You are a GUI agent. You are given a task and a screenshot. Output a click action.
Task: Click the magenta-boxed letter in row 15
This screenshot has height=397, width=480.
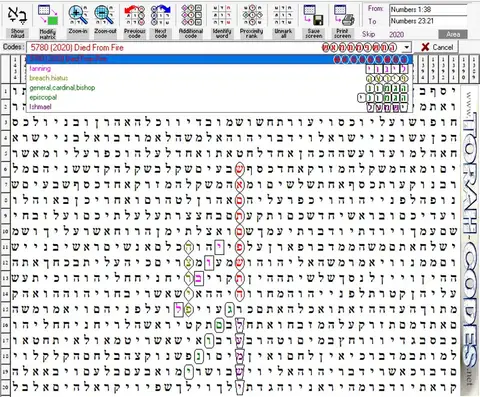(179, 309)
